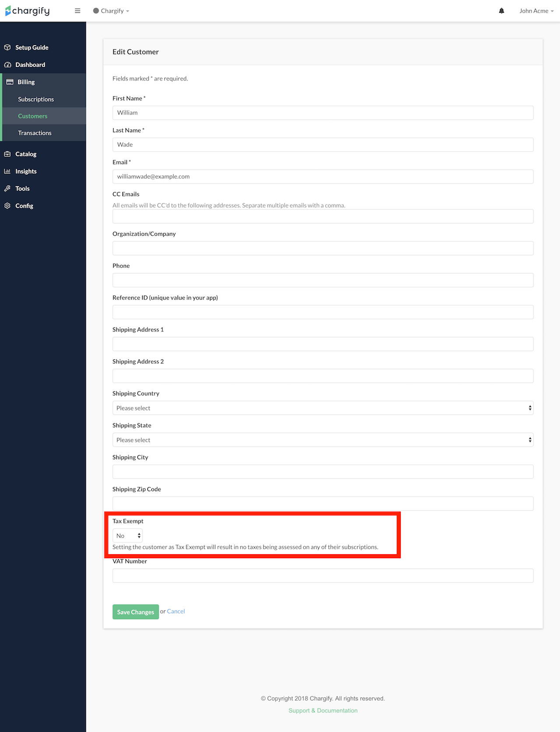Open the Tax Exempt dropdown
The image size is (560, 732).
pos(127,535)
